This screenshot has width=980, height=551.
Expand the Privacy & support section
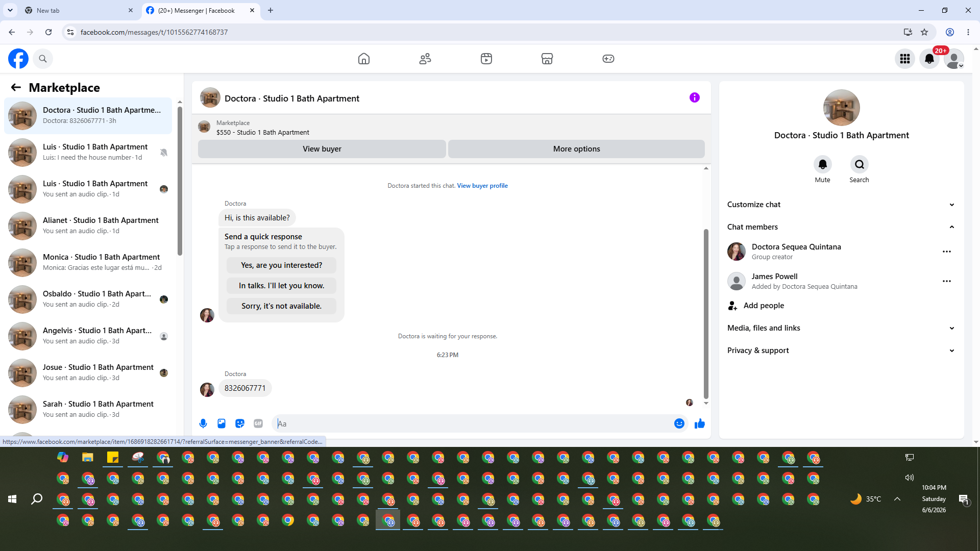pyautogui.click(x=841, y=350)
